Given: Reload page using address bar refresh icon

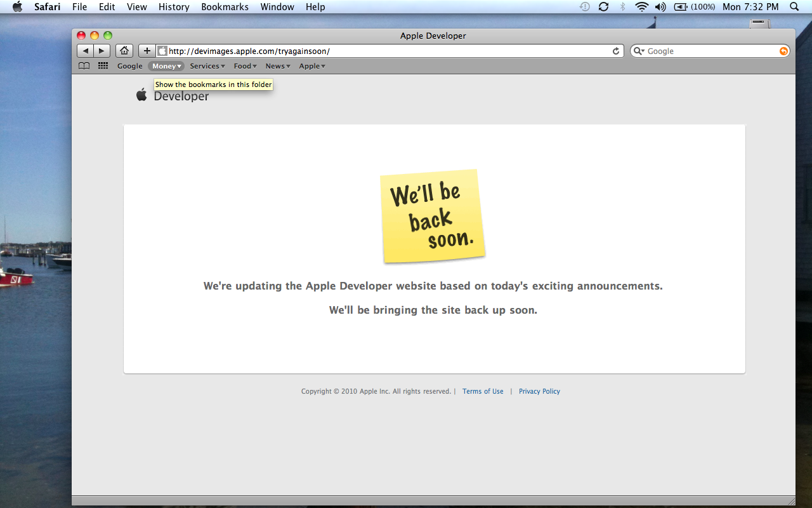Looking at the screenshot, I should (616, 51).
